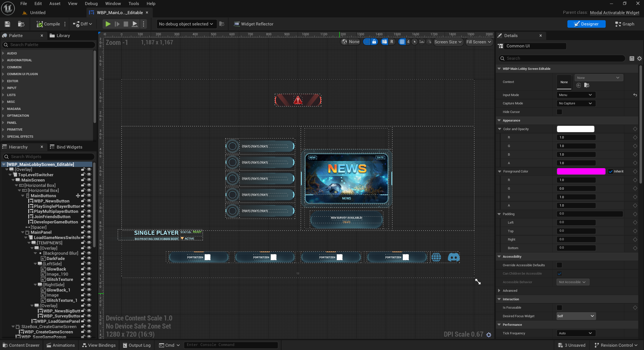The height and width of the screenshot is (350, 644).
Task: Open the Diff dropdown
Action: [82, 24]
